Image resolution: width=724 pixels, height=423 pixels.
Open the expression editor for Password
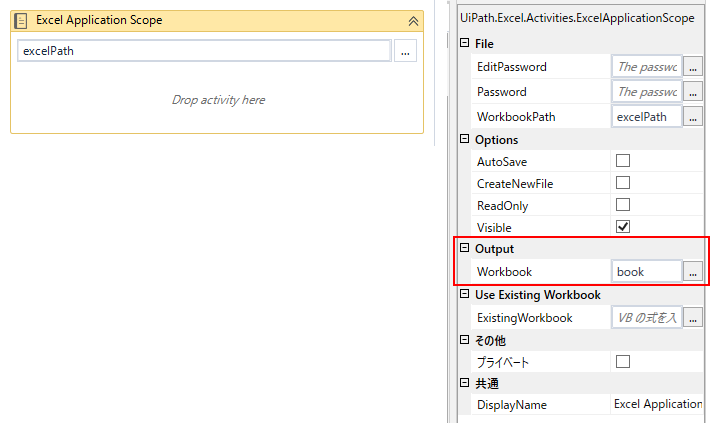(693, 92)
